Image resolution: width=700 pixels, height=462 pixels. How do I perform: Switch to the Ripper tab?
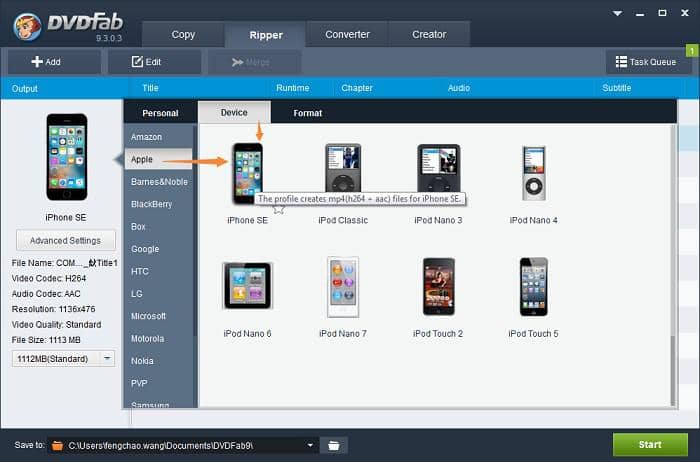[x=266, y=35]
